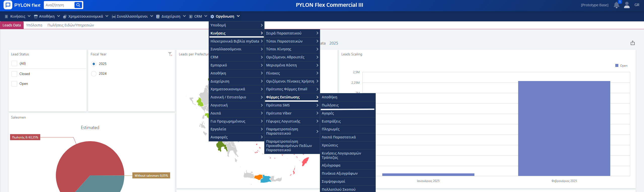Expand the Σειρά Παραστατικού submenu arrow
The width and height of the screenshot is (644, 192).
point(317,33)
